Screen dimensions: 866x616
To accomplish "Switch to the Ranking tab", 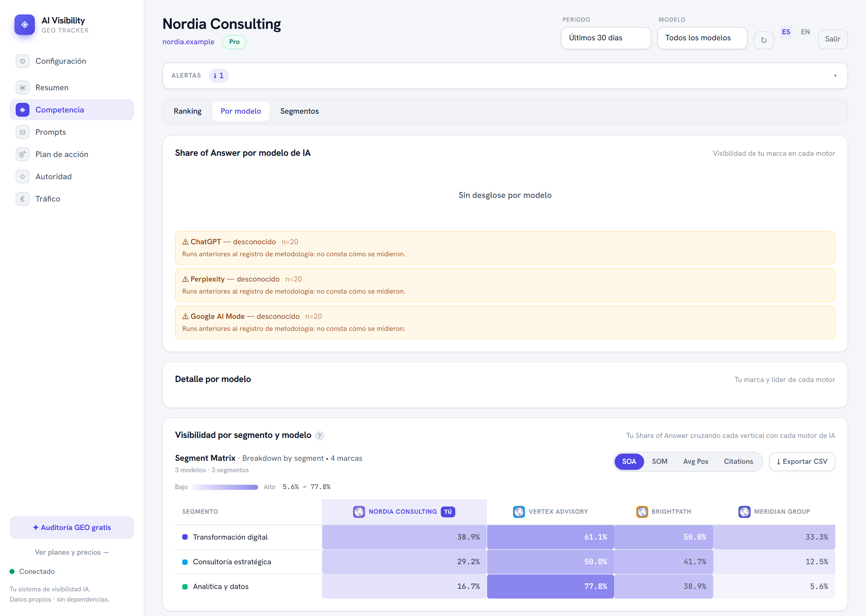I will pos(188,112).
